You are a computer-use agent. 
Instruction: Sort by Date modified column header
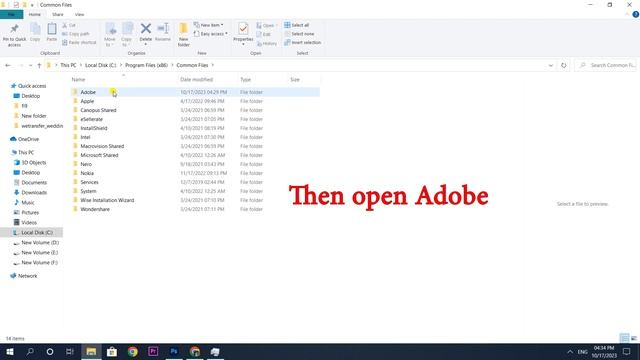click(196, 80)
